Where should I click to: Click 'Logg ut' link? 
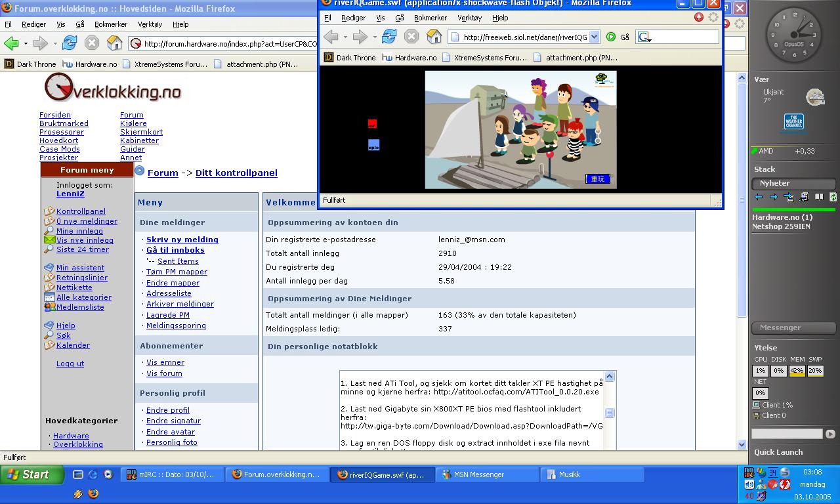[70, 364]
